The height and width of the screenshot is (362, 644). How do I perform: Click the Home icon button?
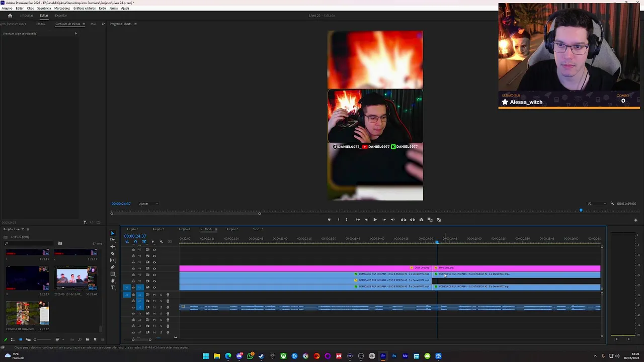tap(10, 16)
